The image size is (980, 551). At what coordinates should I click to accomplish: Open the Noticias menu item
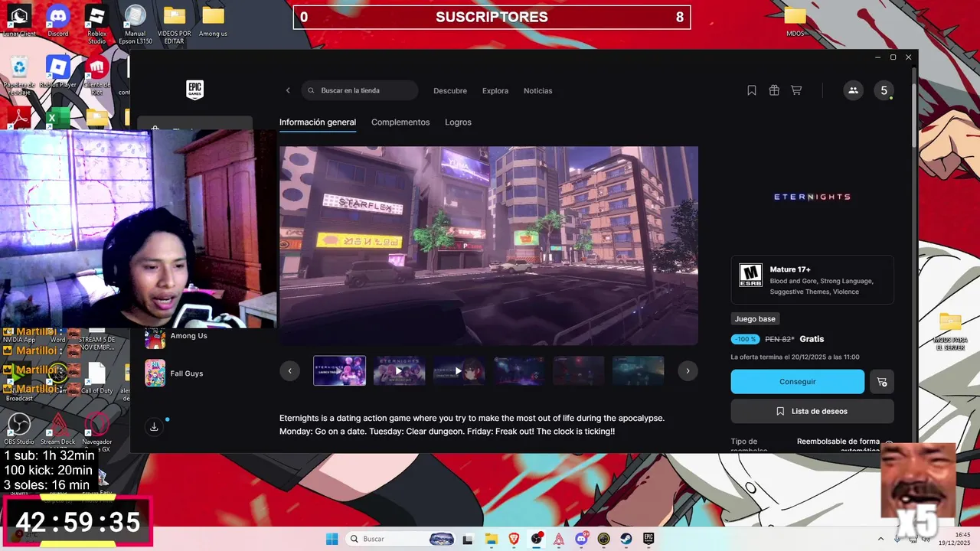pos(537,90)
